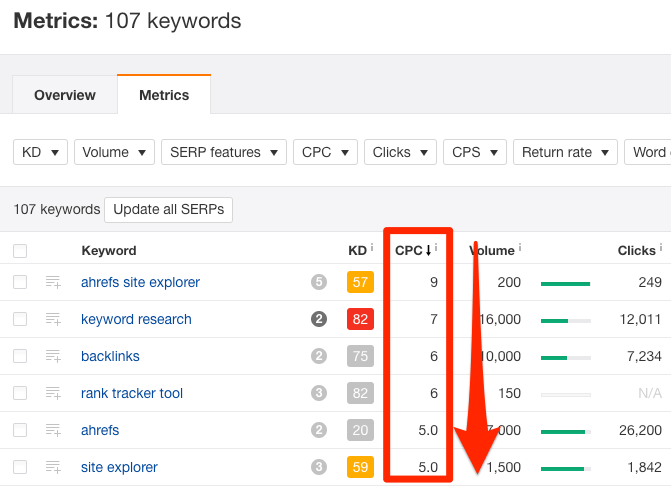Expand the SERP features filter
The image size is (671, 488).
coord(224,152)
